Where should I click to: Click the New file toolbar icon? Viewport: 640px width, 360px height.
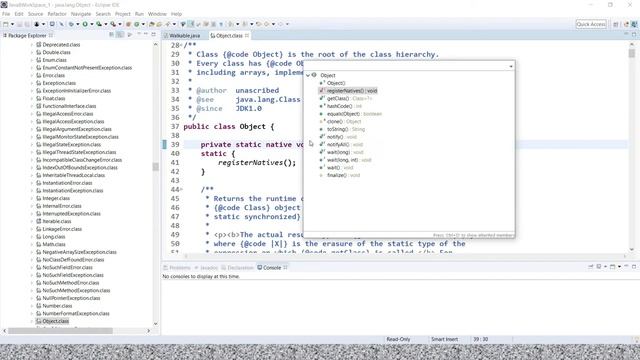[x=6, y=24]
